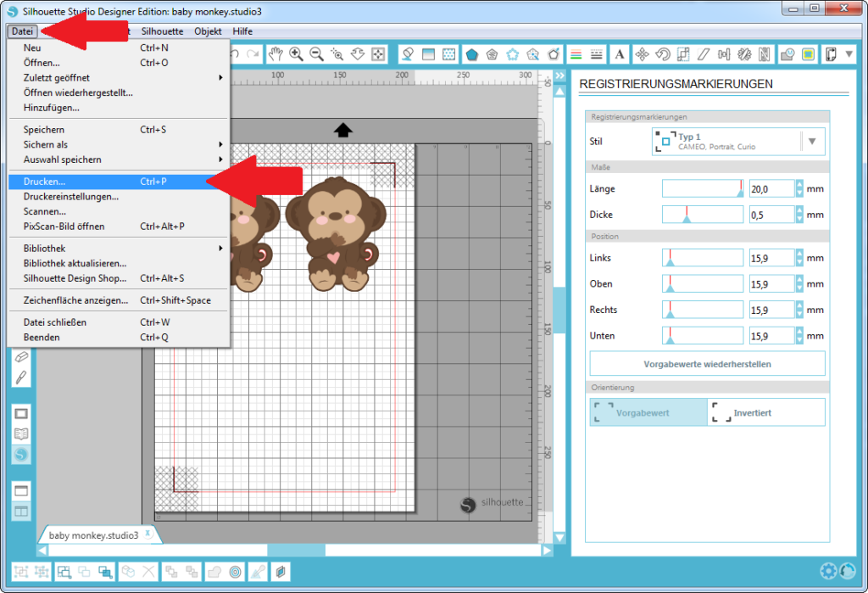Open the Library book icon

pyautogui.click(x=22, y=434)
